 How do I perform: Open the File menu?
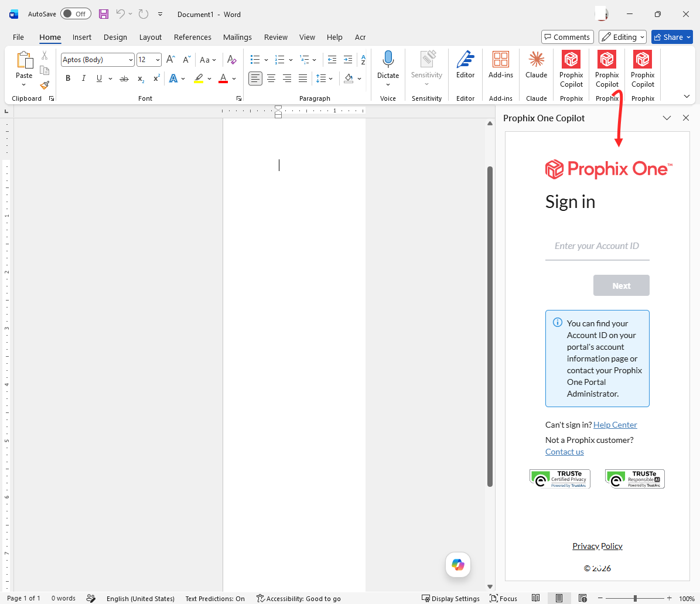(18, 37)
